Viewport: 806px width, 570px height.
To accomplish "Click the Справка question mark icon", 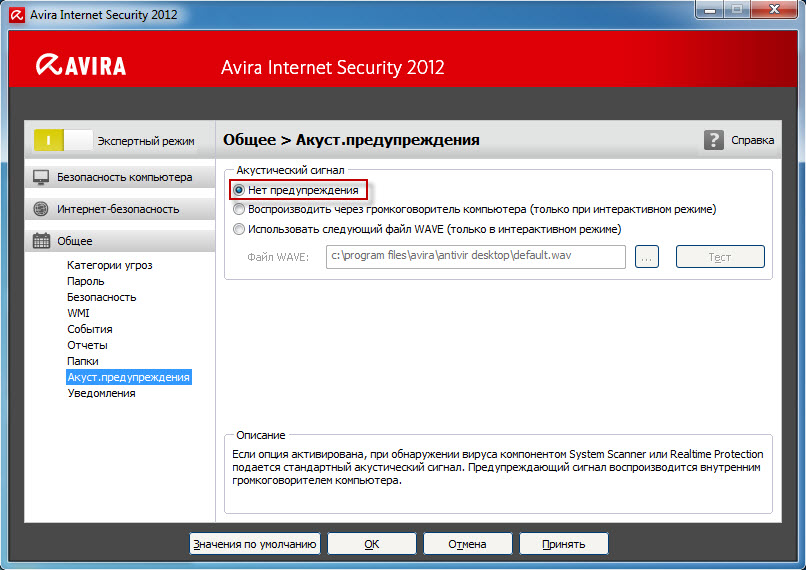I will point(713,140).
